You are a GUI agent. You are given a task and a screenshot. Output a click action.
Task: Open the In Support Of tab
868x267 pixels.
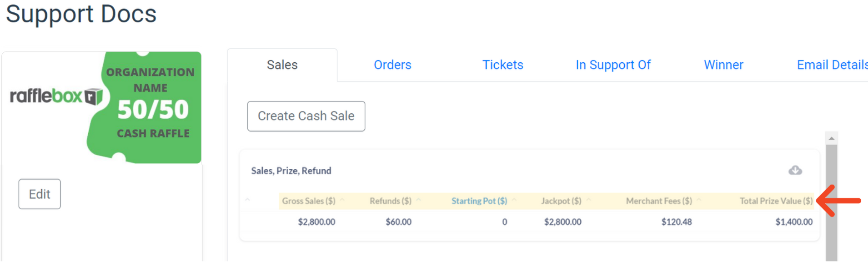(x=613, y=65)
